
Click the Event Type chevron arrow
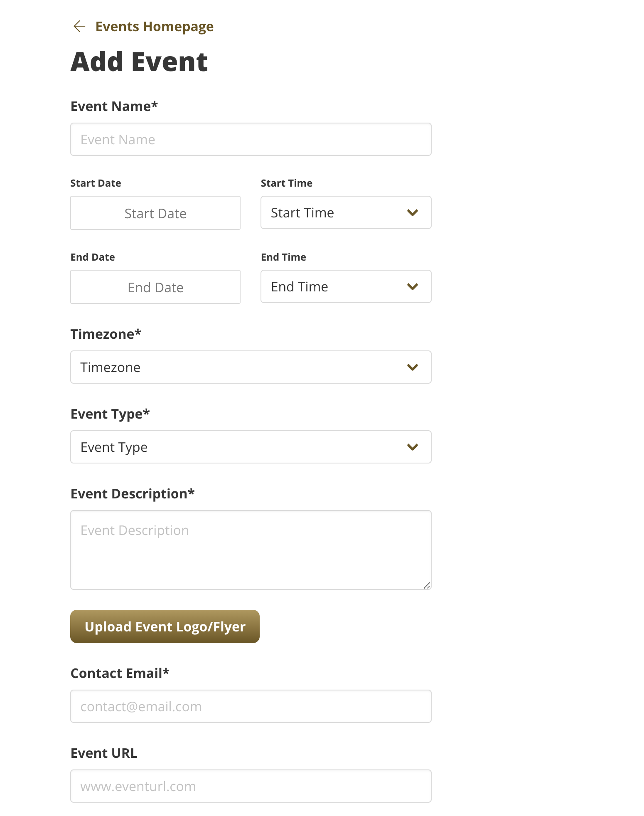(x=412, y=447)
